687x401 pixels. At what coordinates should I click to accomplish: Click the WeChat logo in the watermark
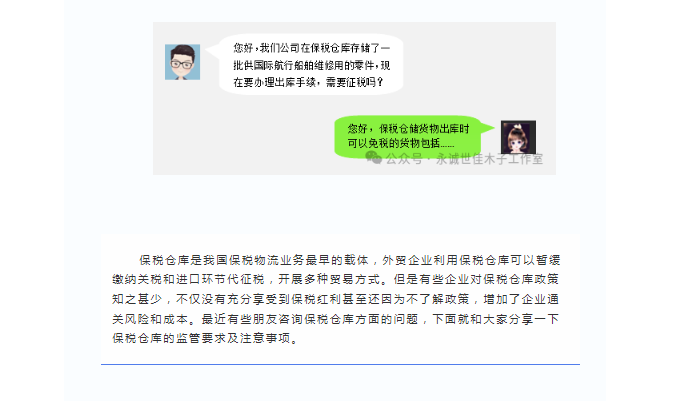pos(373,157)
